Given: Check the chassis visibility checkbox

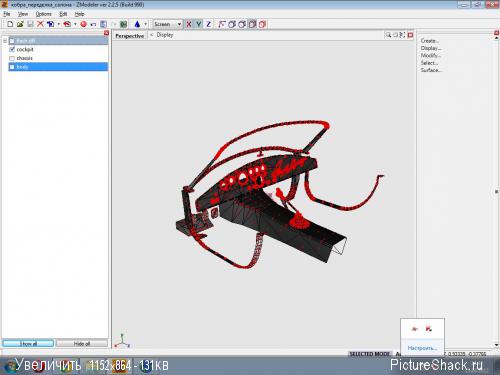Looking at the screenshot, I should (12, 58).
